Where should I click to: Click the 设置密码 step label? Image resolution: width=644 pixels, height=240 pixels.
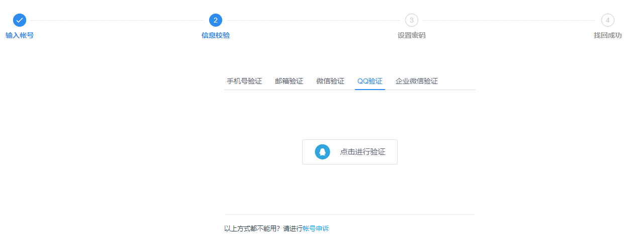click(x=412, y=35)
